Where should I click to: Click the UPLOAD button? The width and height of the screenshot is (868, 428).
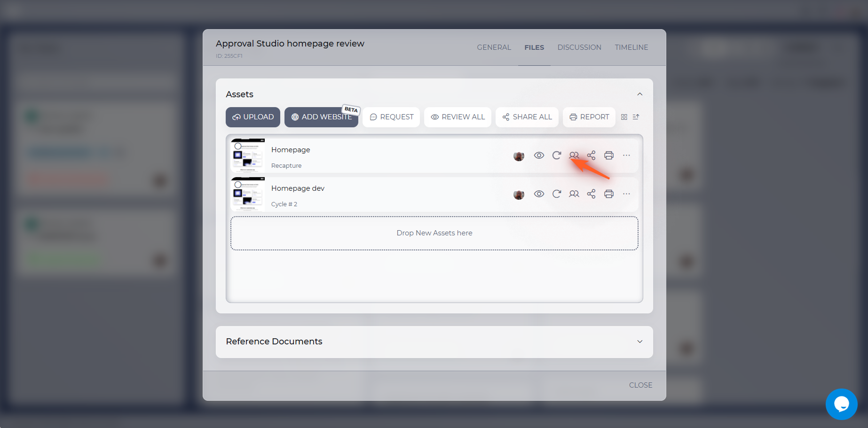coord(253,117)
